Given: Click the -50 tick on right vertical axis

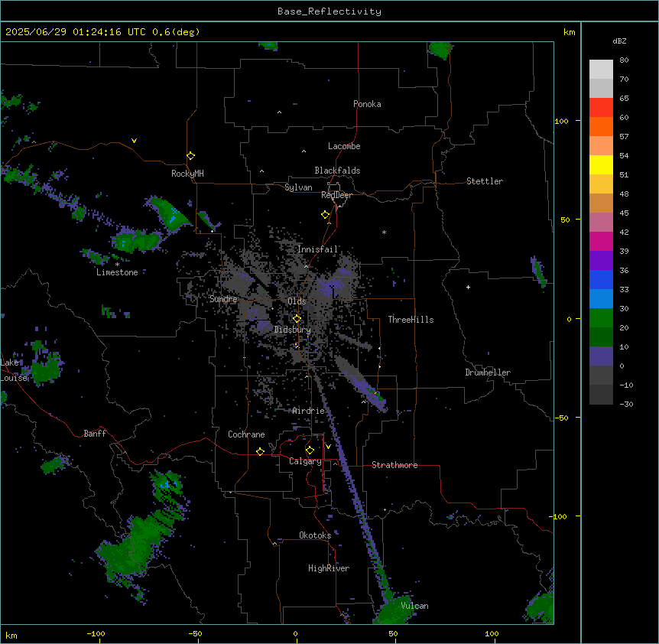Looking at the screenshot, I should click(x=561, y=418).
